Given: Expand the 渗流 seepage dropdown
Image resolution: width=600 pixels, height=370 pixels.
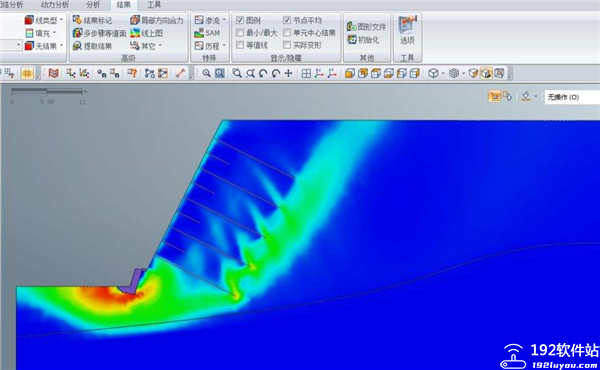Looking at the screenshot, I should (224, 20).
